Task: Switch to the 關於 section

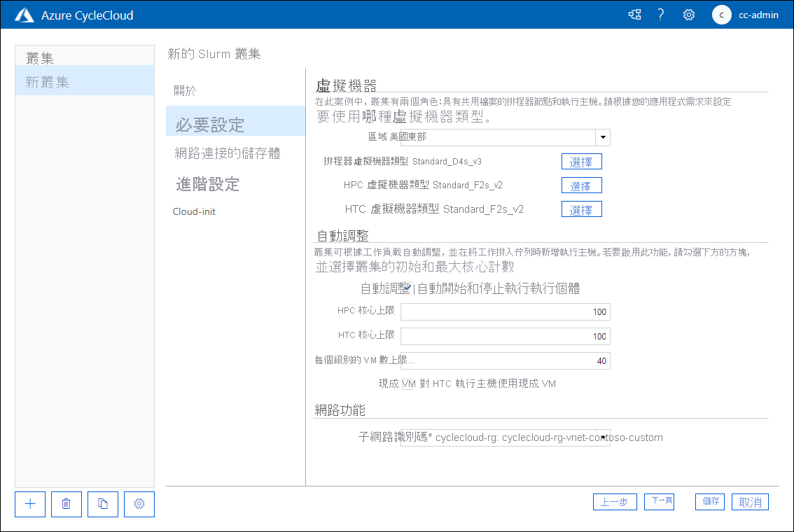Action: (183, 91)
